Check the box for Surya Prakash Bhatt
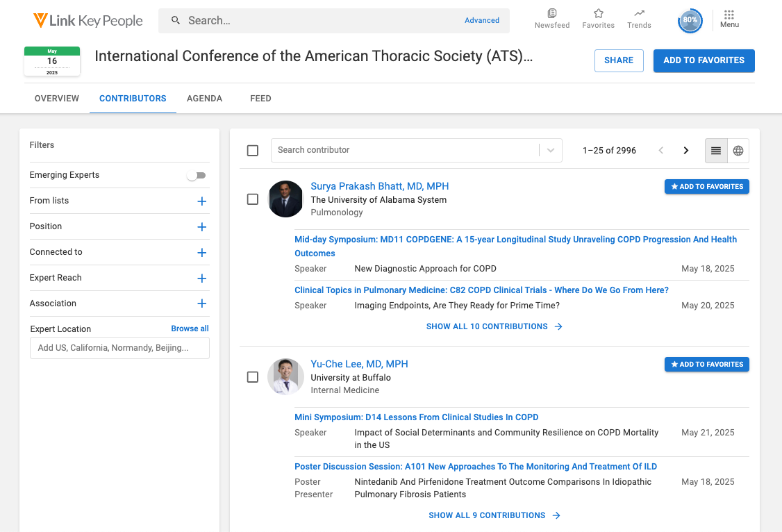 253,199
